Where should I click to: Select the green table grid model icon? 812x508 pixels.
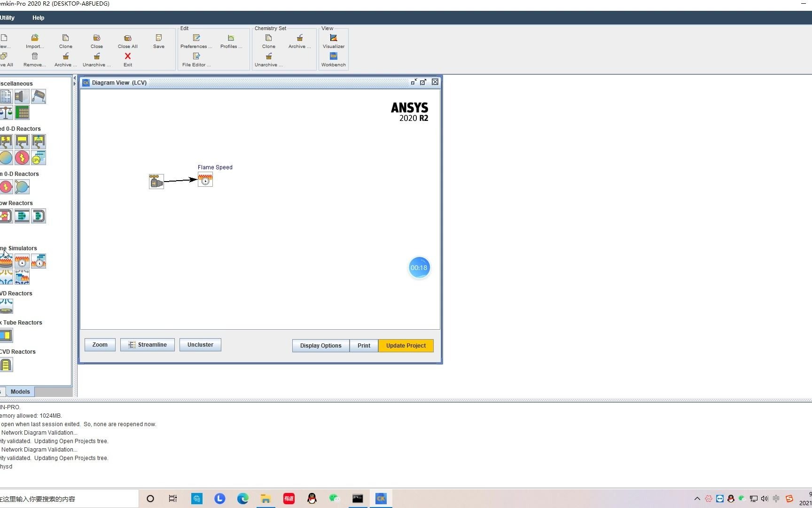pyautogui.click(x=22, y=113)
